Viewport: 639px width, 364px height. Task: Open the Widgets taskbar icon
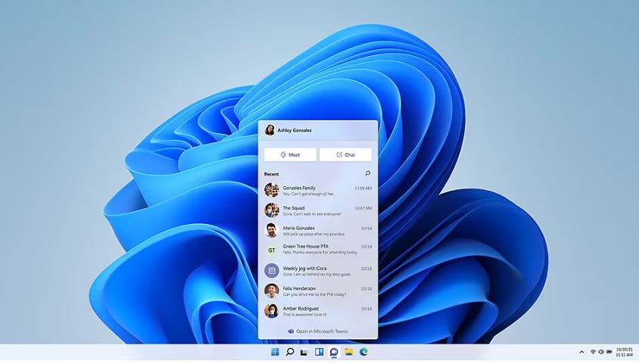tap(319, 352)
